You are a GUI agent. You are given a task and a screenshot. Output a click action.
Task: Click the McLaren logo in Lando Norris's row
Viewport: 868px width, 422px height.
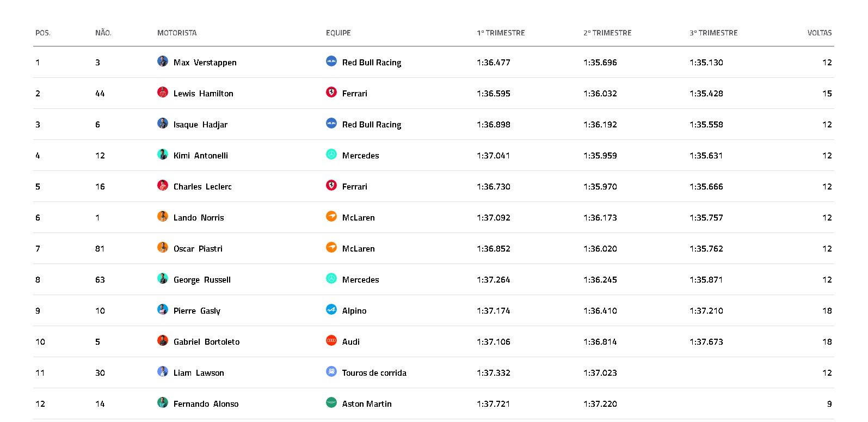331,216
